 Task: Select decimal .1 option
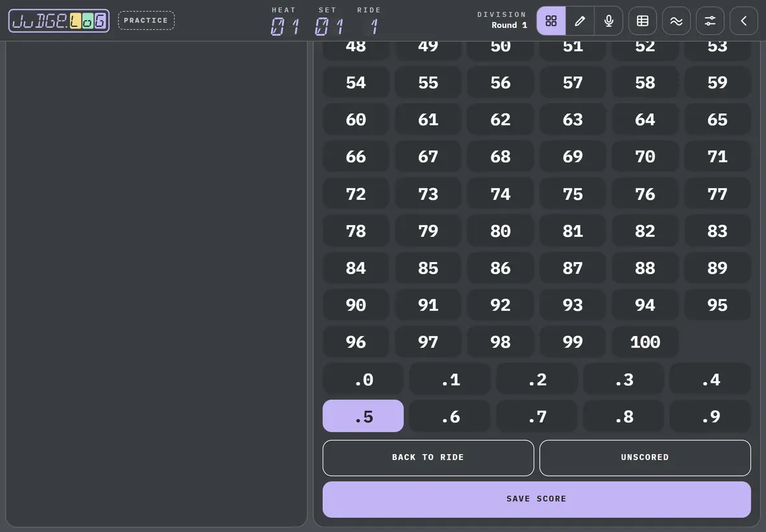(x=450, y=379)
